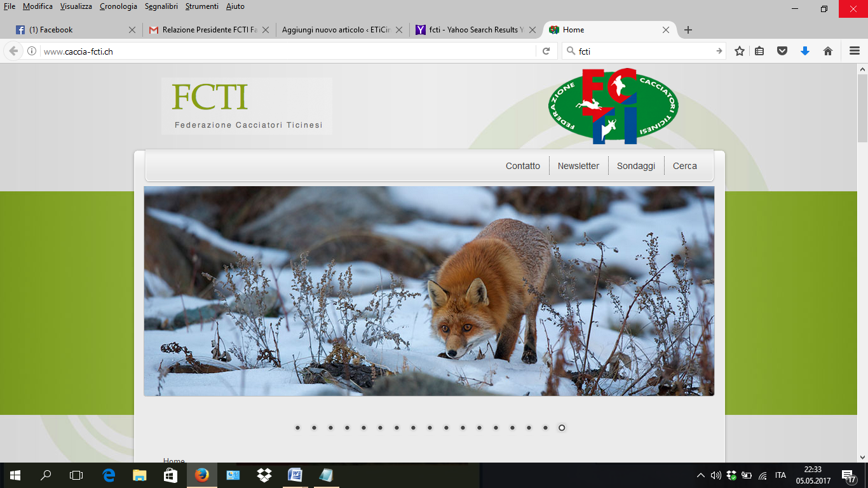
Task: Open the Action Center notifications icon
Action: click(848, 475)
